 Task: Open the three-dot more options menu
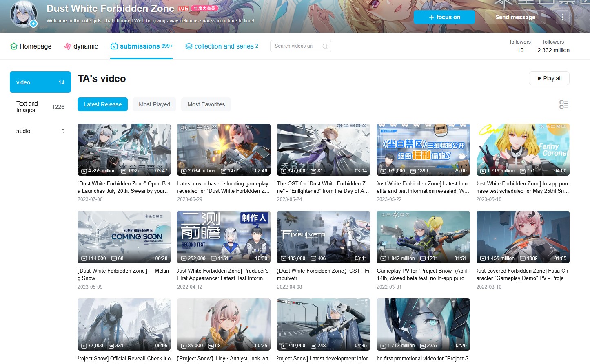pos(563,17)
